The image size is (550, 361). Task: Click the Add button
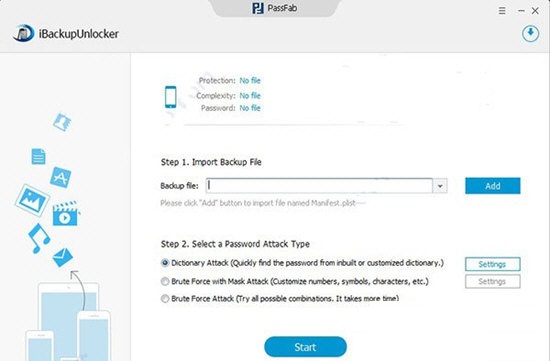[x=493, y=186]
